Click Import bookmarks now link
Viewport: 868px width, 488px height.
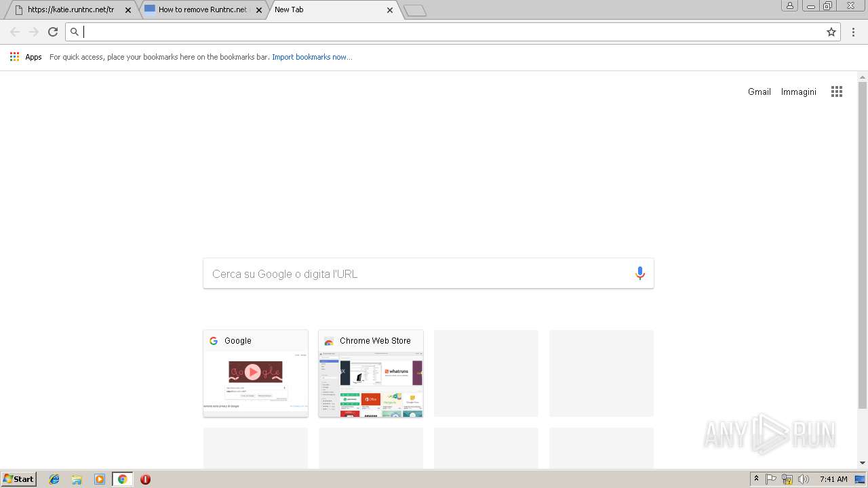coord(312,57)
